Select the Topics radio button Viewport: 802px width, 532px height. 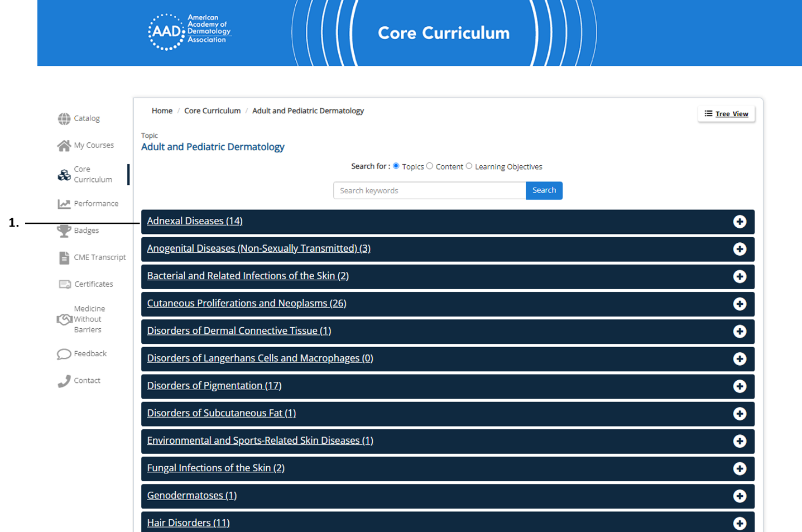pyautogui.click(x=396, y=166)
